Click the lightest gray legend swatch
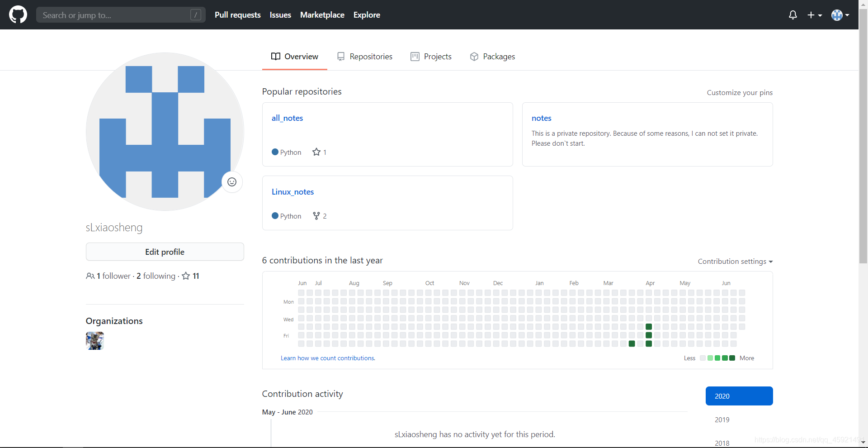The width and height of the screenshot is (868, 448). click(x=703, y=358)
